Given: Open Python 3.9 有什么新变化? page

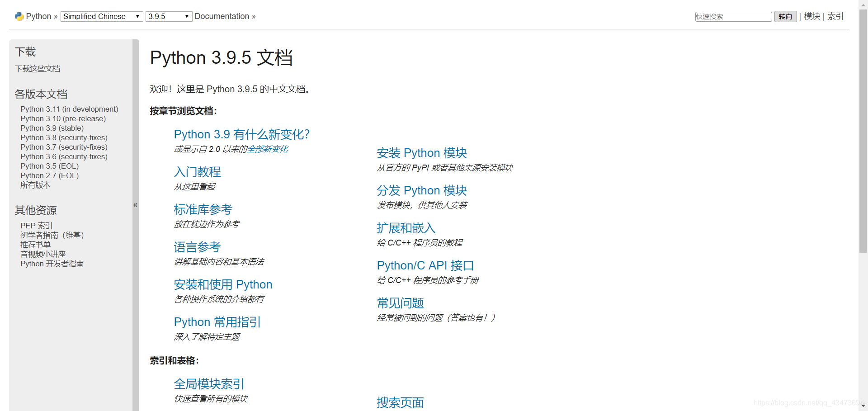Looking at the screenshot, I should (242, 134).
